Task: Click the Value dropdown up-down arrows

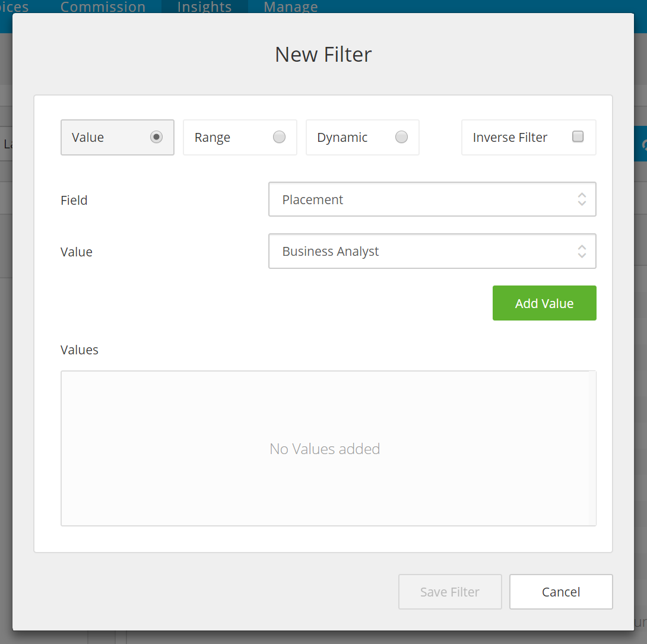Action: (582, 251)
